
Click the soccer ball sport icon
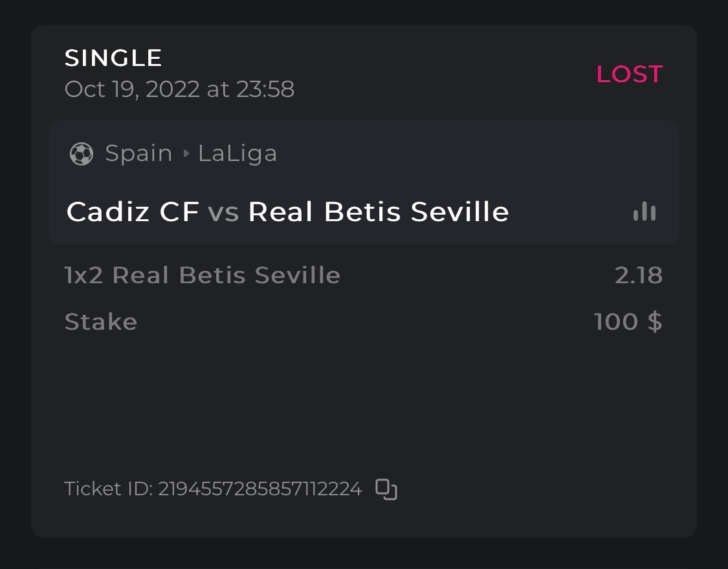(82, 154)
